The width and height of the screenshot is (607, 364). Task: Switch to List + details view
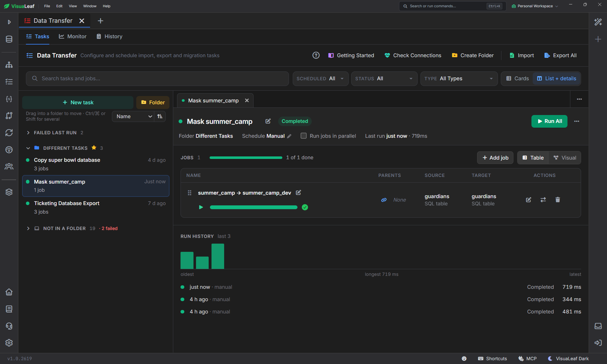coord(557,78)
